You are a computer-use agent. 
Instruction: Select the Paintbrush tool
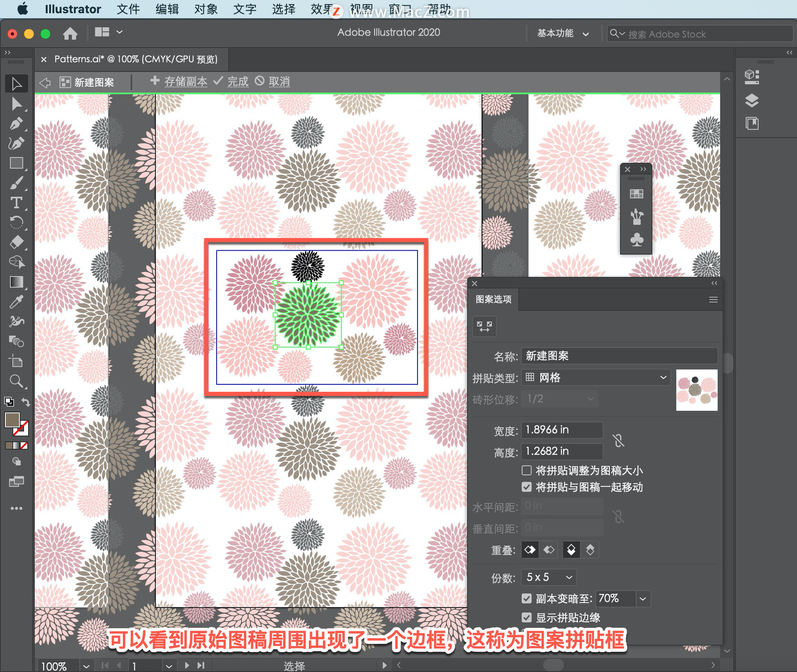17,183
